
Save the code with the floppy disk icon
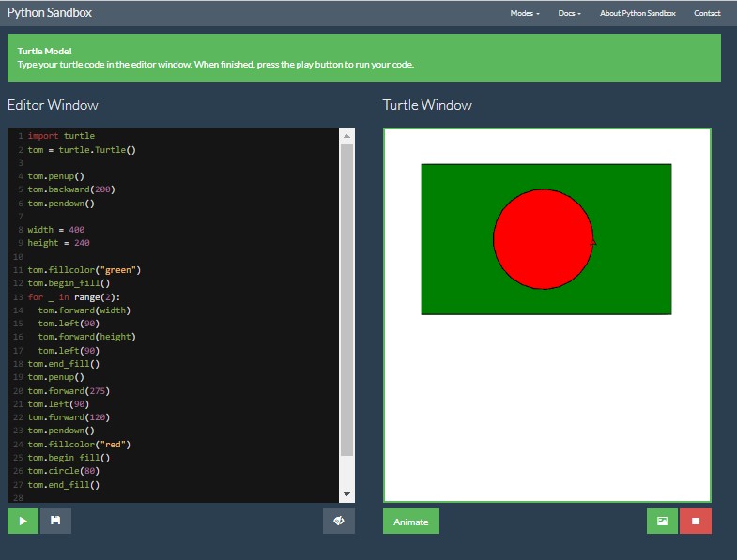click(55, 521)
